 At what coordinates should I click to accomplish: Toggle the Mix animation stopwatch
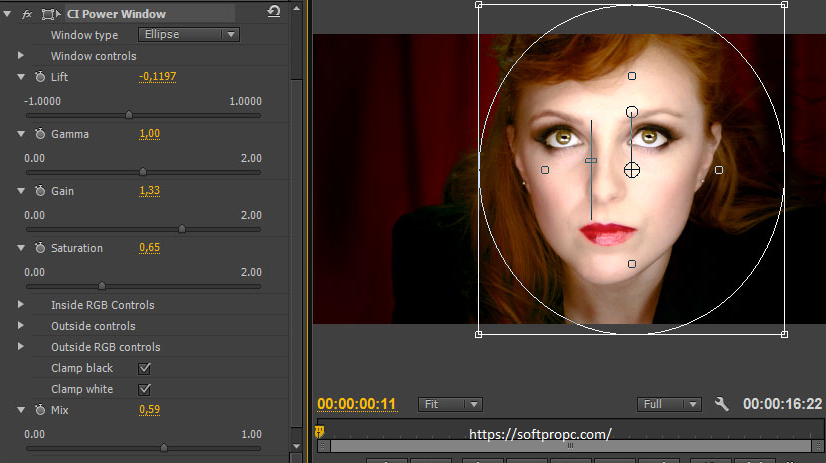40,409
